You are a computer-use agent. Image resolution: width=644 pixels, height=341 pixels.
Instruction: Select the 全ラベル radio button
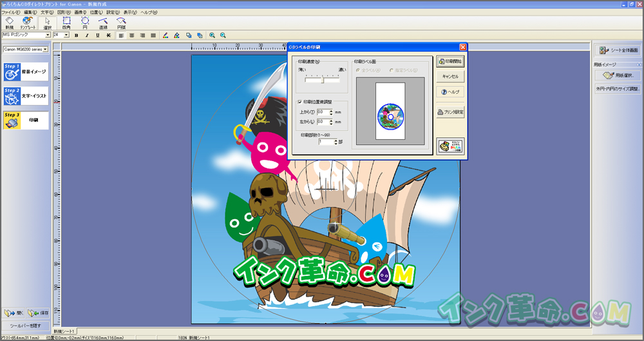click(357, 70)
